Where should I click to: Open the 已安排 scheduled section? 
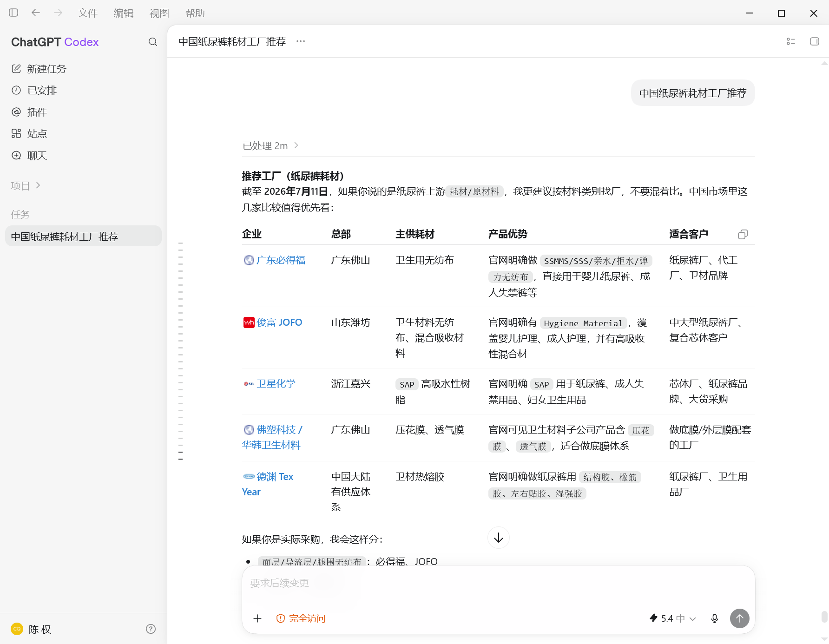click(84, 90)
